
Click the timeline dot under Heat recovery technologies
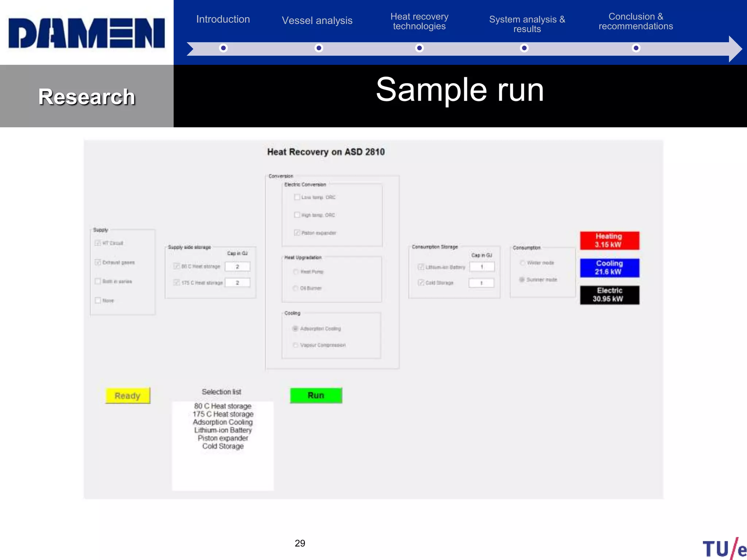point(419,48)
